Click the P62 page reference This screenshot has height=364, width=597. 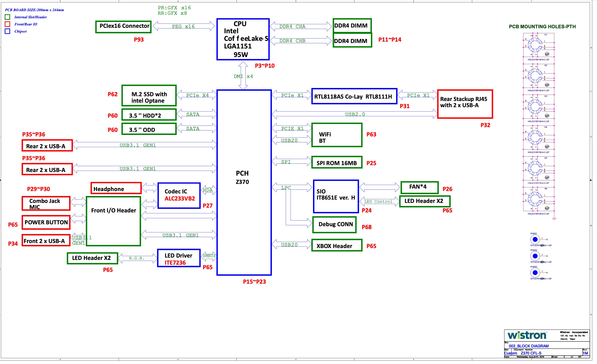pos(113,94)
